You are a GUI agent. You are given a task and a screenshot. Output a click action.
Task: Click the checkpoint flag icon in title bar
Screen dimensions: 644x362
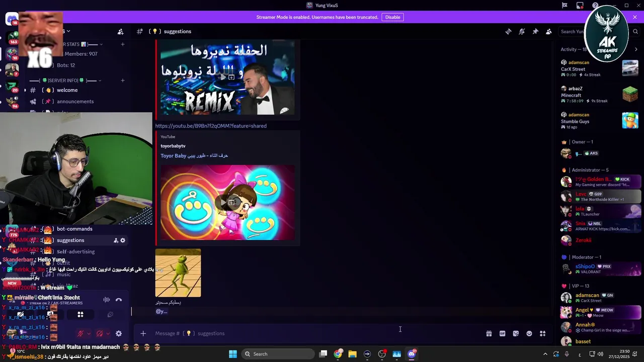[565, 6]
